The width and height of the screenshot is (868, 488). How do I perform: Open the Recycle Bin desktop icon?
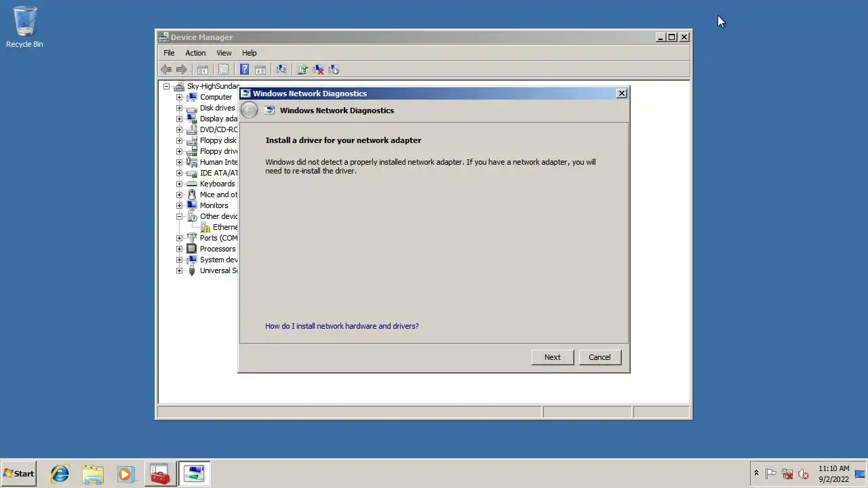point(24,27)
